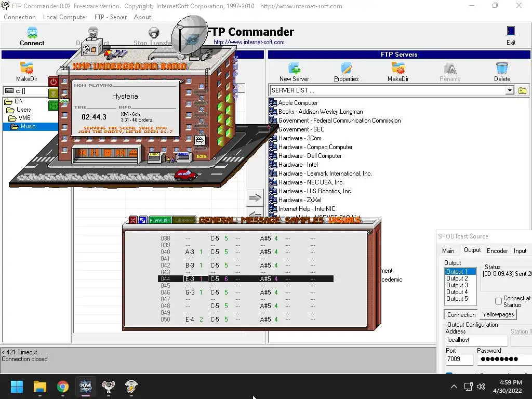
Task: Click XMPlay yellow down-arrow button
Action: [54, 94]
